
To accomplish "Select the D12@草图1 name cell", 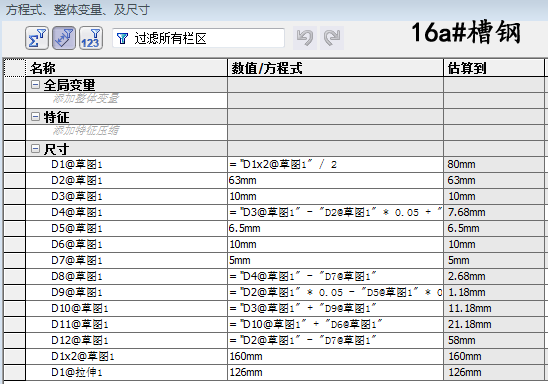I will click(x=127, y=341).
